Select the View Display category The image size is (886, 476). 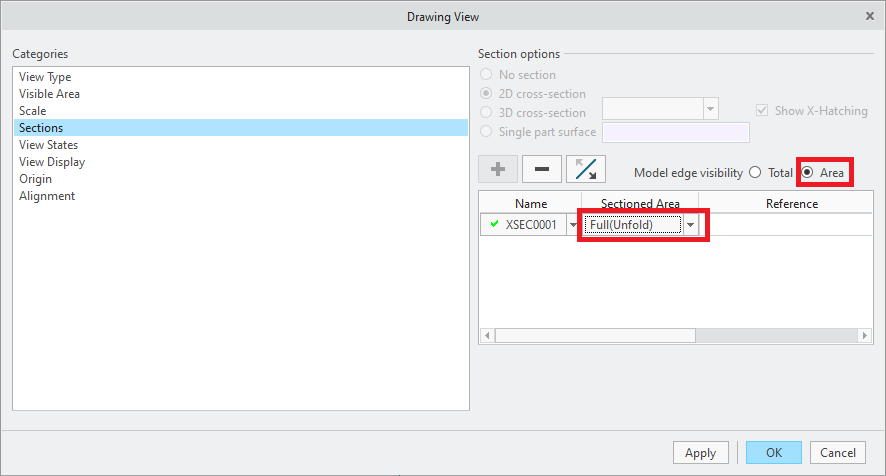point(52,162)
